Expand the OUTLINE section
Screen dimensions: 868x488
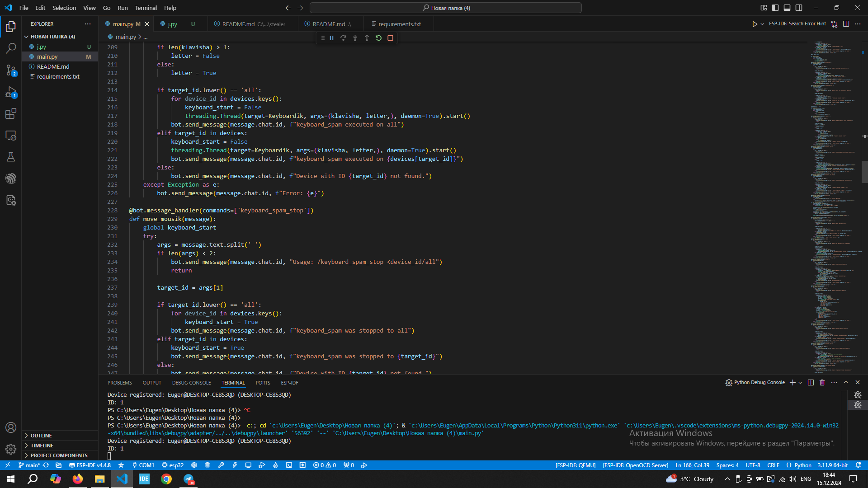click(41, 436)
